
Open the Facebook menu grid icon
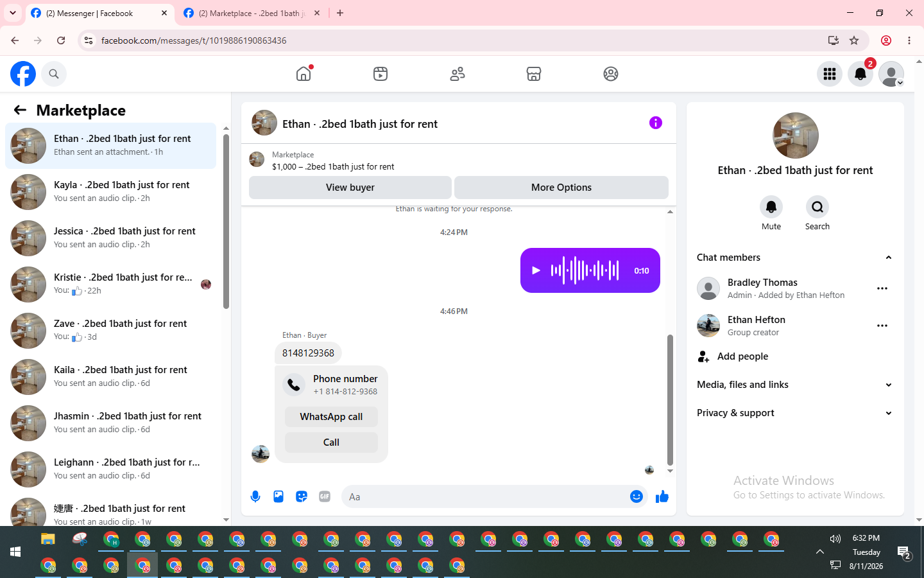click(830, 74)
